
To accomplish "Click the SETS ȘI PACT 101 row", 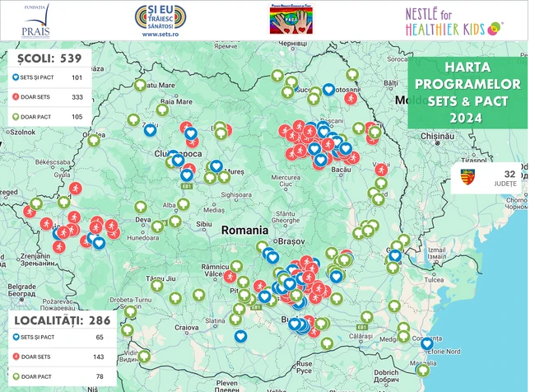I will (x=49, y=77).
